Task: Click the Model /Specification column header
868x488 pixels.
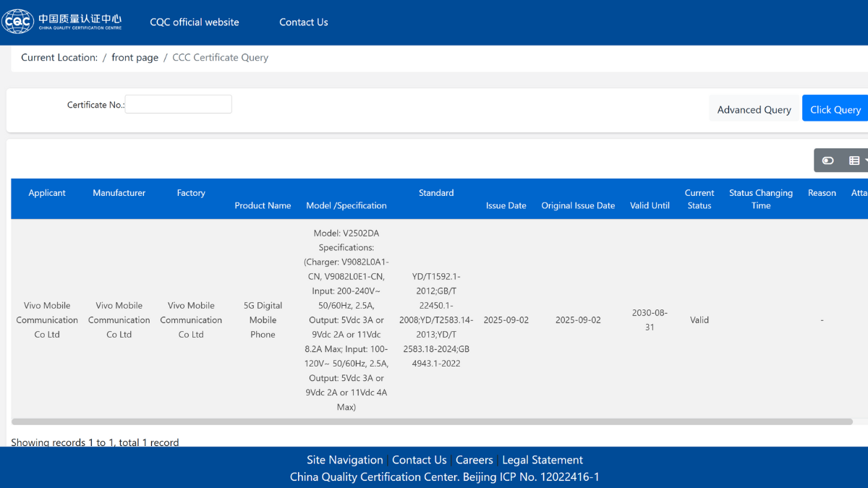Action: pos(346,205)
